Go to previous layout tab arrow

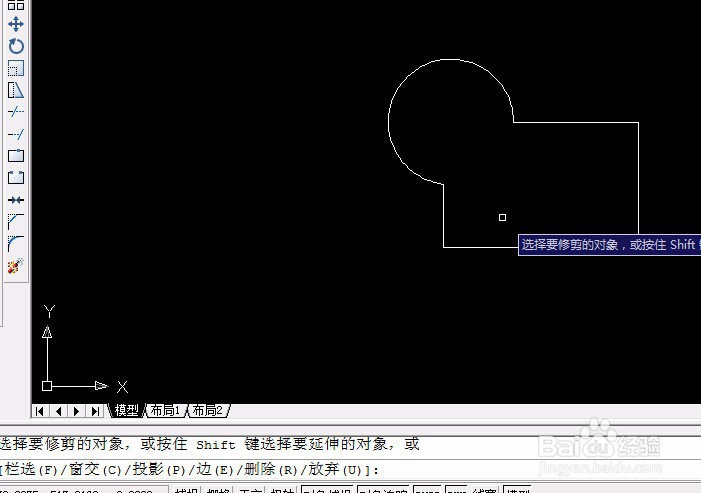(x=58, y=411)
